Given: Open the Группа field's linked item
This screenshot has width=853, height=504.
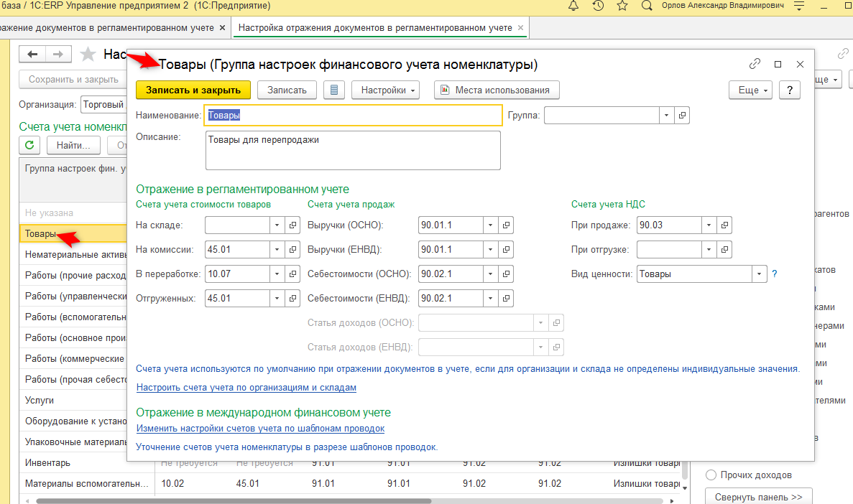Looking at the screenshot, I should (x=682, y=116).
